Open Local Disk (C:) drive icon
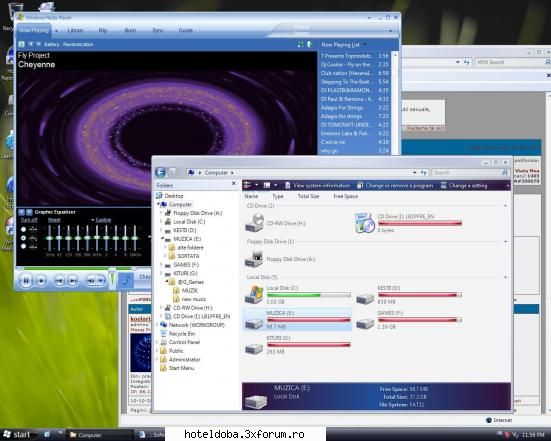Image resolution: width=551 pixels, height=441 pixels. click(x=254, y=294)
